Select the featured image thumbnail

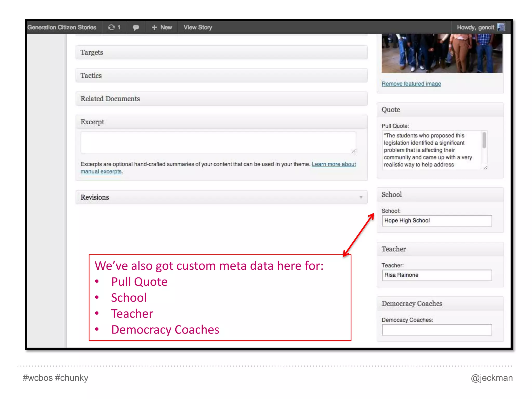click(442, 53)
